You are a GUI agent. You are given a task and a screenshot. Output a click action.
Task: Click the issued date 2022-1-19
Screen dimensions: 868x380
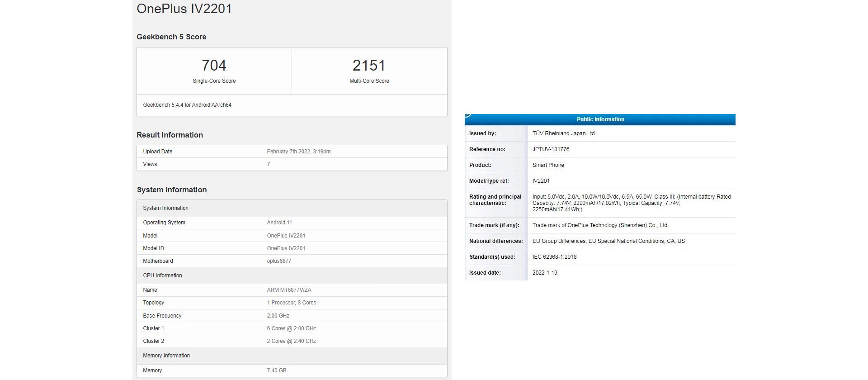coord(545,273)
